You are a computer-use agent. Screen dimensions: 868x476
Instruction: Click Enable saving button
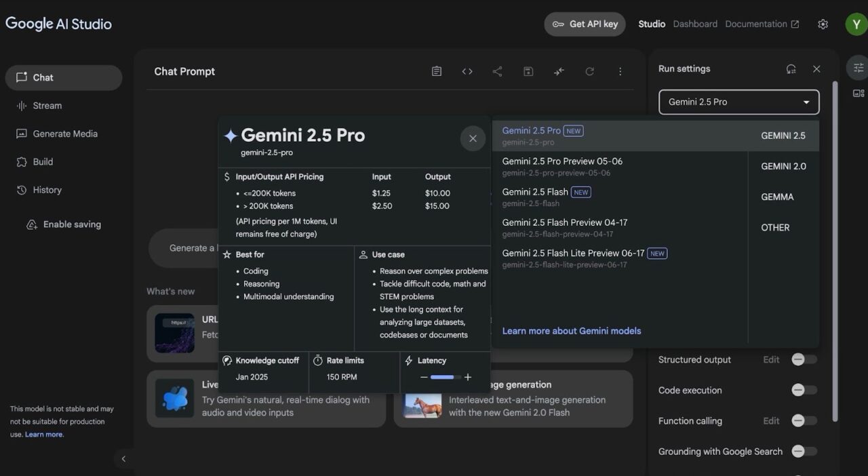[x=64, y=224]
